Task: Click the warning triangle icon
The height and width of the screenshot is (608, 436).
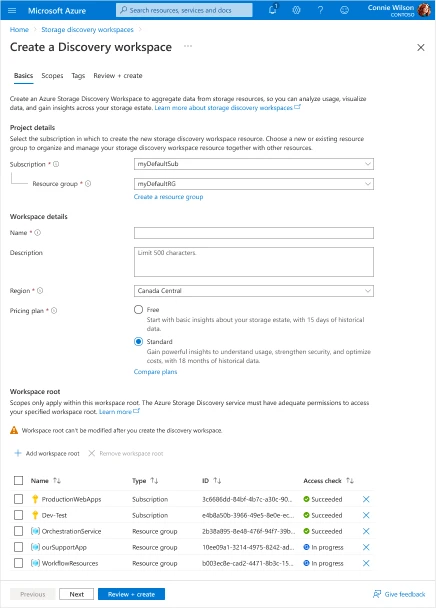Action: coord(14,430)
